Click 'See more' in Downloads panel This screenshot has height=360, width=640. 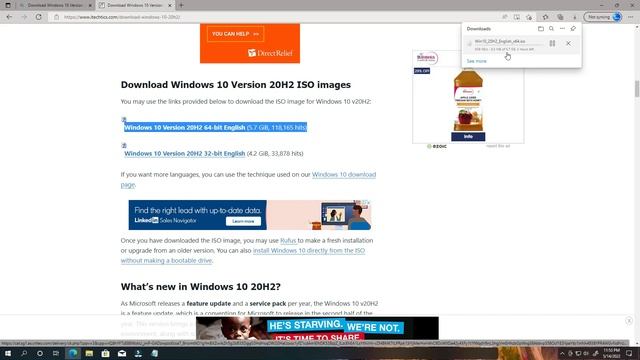[x=476, y=61]
